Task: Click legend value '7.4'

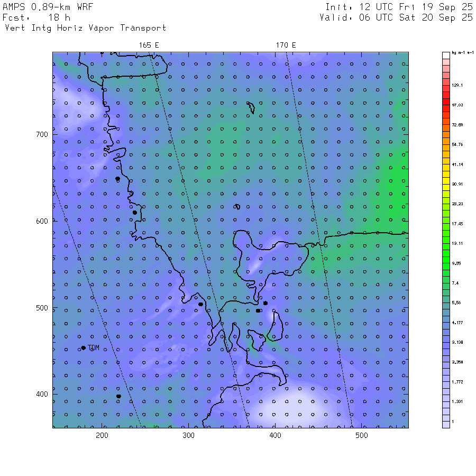Action: pos(455,283)
